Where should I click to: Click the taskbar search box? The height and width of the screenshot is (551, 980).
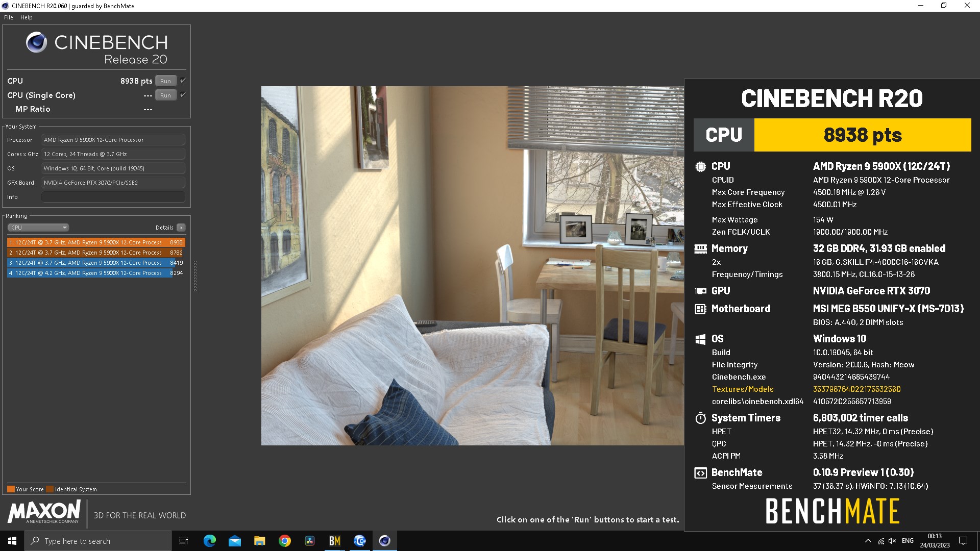coord(98,541)
